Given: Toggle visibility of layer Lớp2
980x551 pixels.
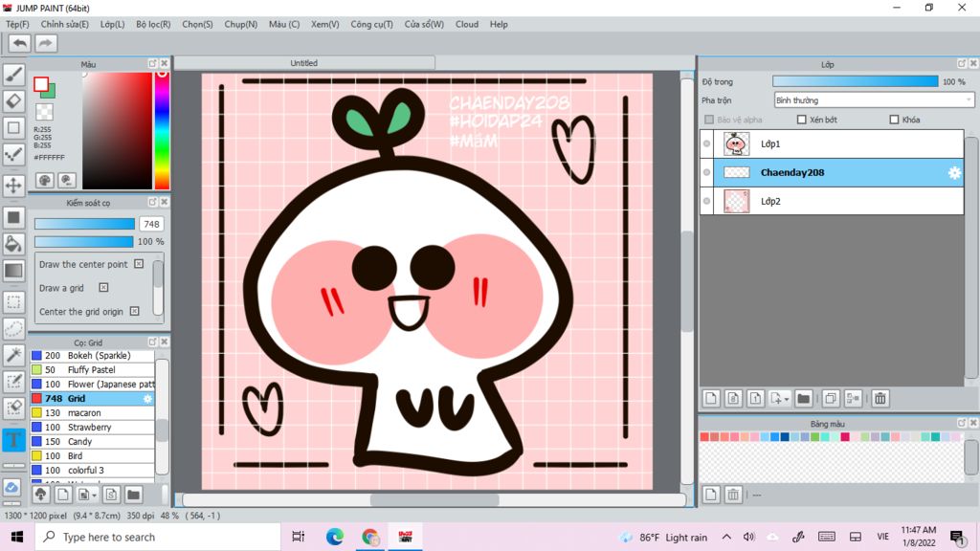Looking at the screenshot, I should coord(707,201).
